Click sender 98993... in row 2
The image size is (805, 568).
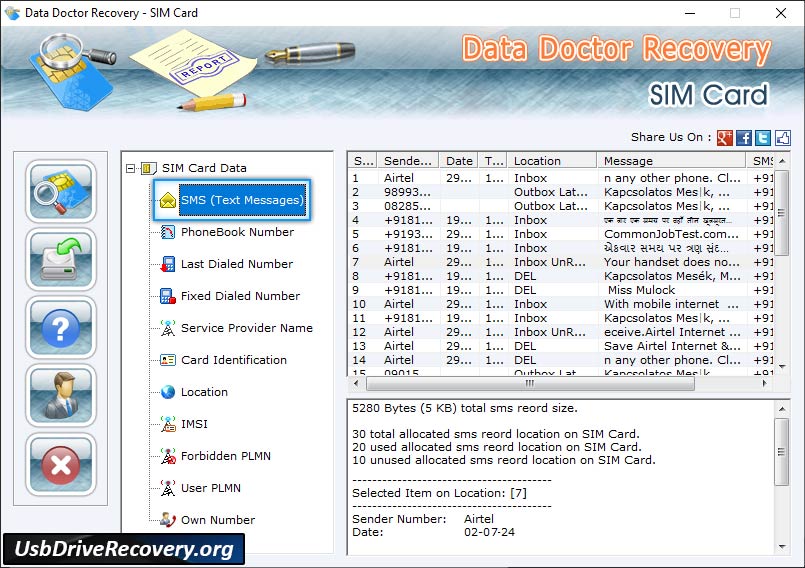click(x=407, y=192)
